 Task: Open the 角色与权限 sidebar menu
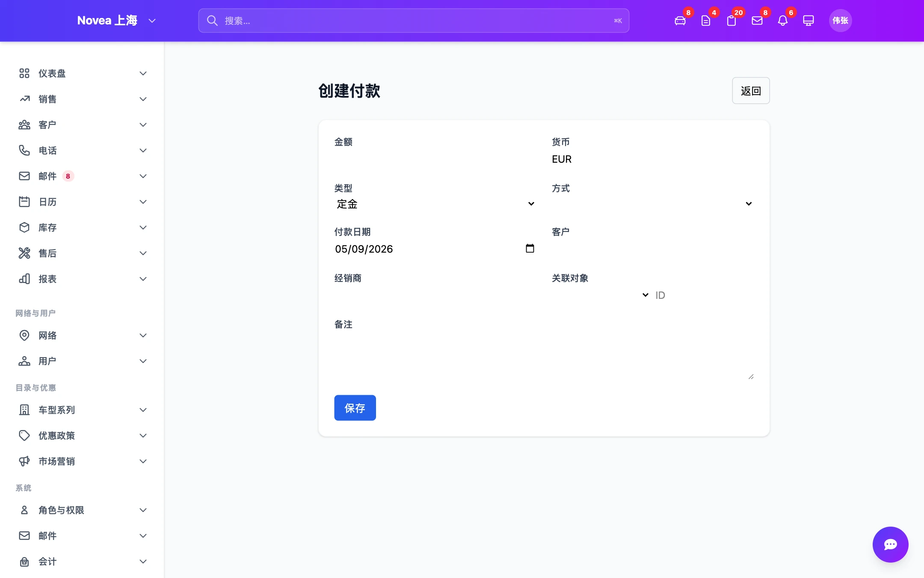pos(83,510)
